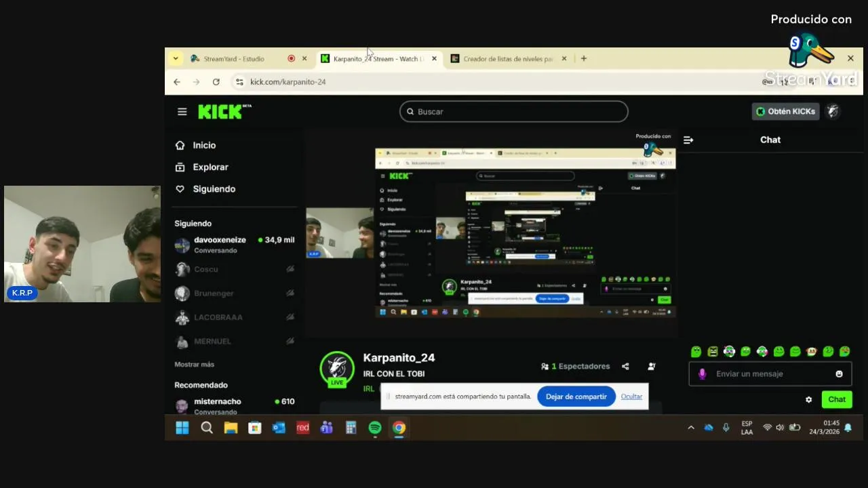This screenshot has height=488, width=868.
Task: Select the Karpanito_24 Stream browser tab
Action: 378,59
